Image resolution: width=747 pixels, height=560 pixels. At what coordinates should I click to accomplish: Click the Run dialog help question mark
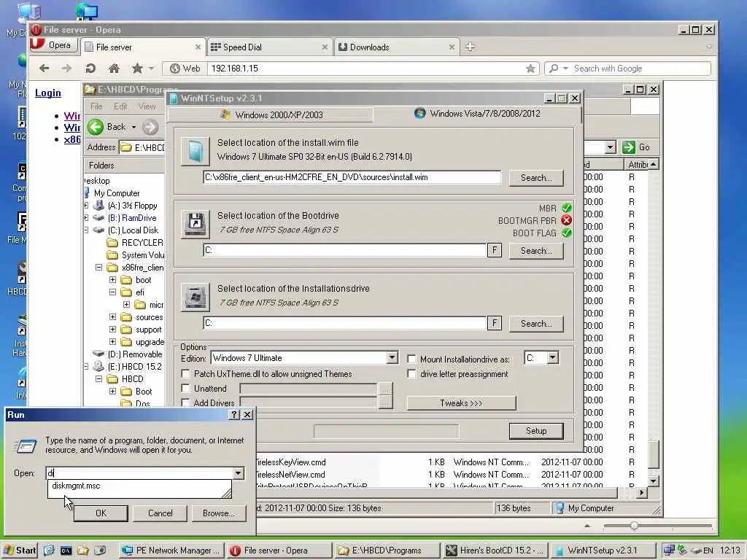tap(234, 415)
